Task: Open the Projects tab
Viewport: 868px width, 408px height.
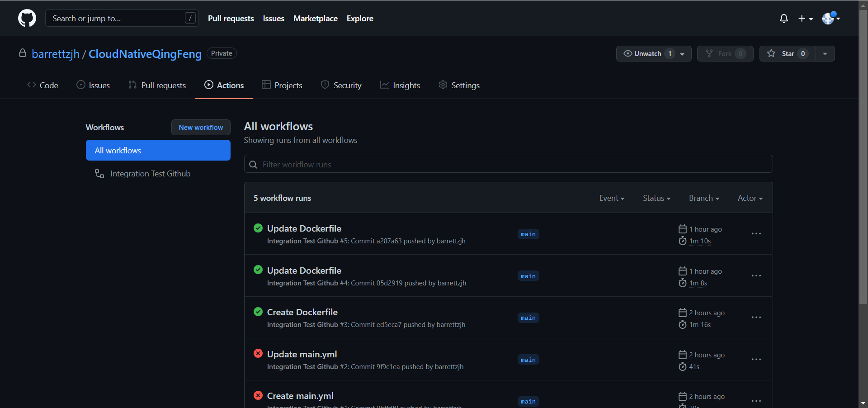Action: point(282,85)
